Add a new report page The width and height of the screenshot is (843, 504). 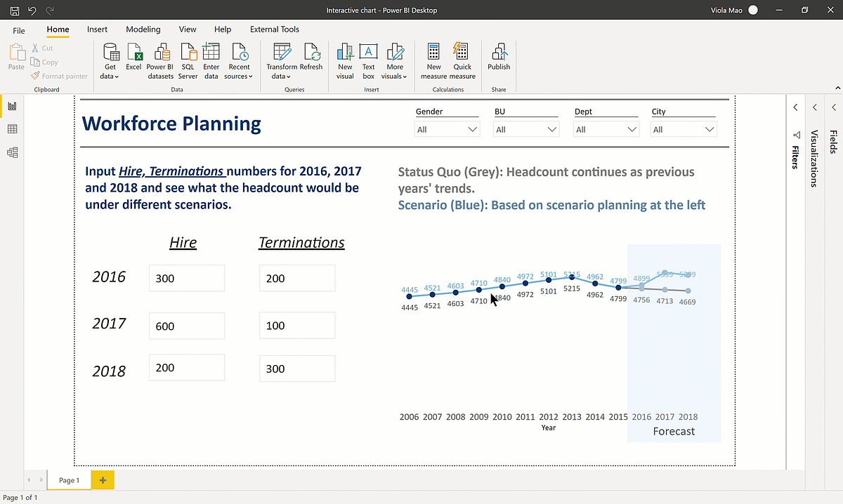coord(103,480)
